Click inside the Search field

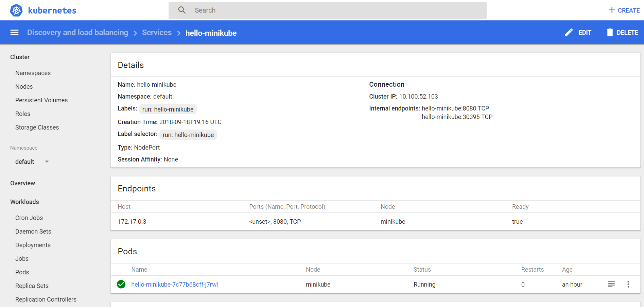[328, 10]
